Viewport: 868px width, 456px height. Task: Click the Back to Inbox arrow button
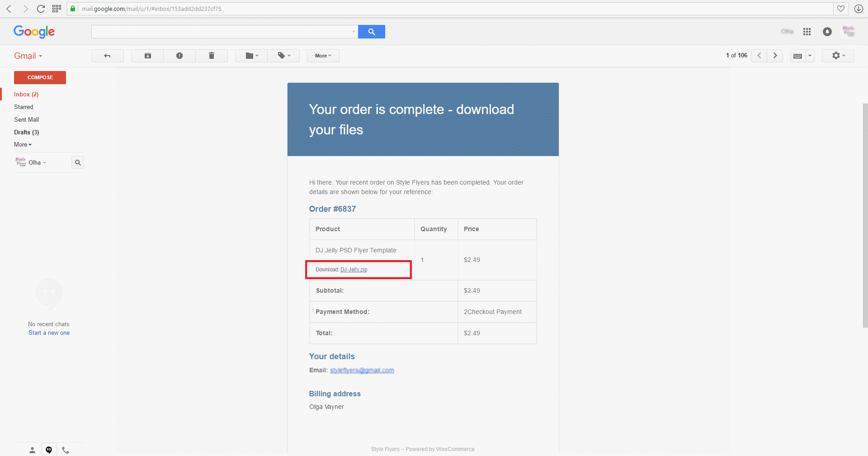tap(107, 56)
